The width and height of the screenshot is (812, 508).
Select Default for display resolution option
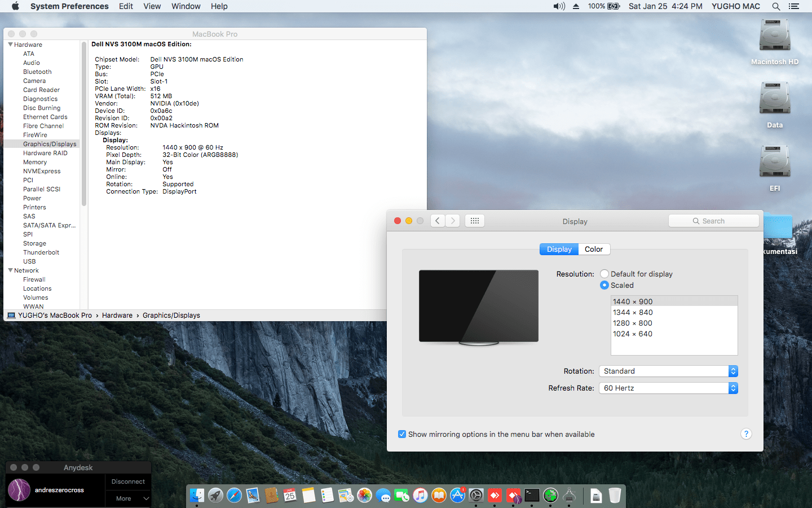pos(604,274)
